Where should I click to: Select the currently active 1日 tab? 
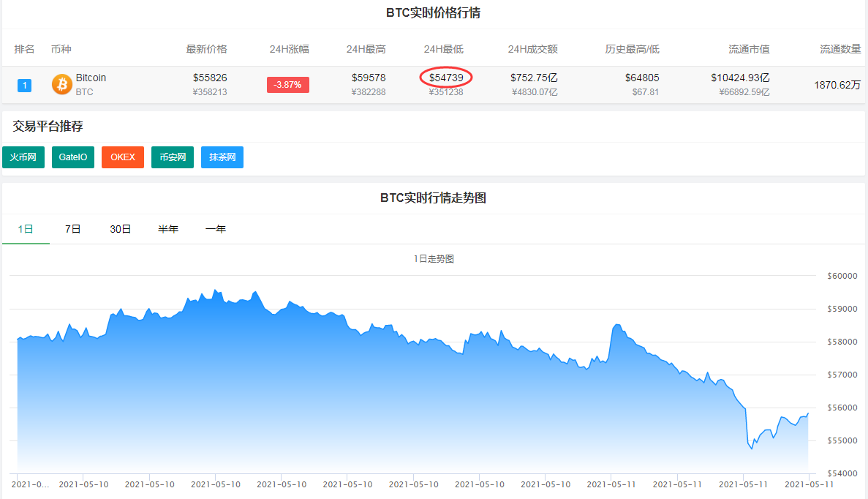(26, 228)
